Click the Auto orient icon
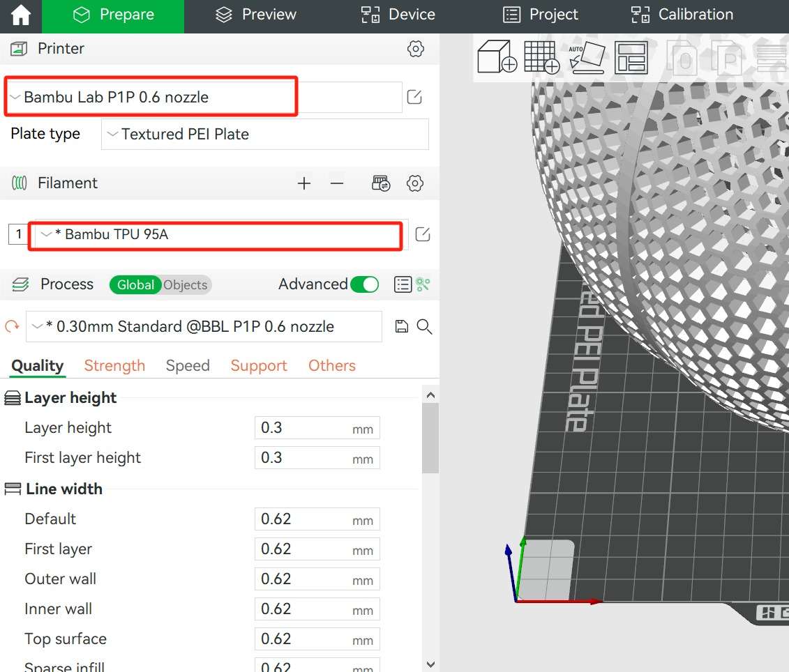This screenshot has width=789, height=672. [x=586, y=57]
